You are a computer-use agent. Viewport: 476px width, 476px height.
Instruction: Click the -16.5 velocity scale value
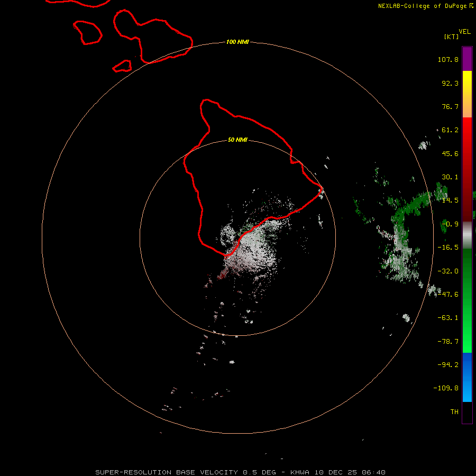[x=448, y=248]
